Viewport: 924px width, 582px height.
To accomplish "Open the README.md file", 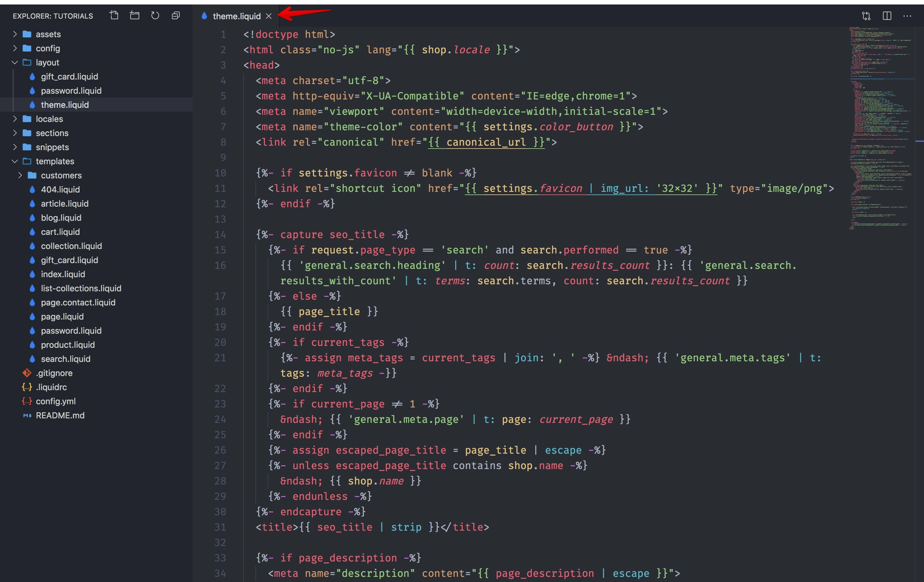I will click(96, 415).
